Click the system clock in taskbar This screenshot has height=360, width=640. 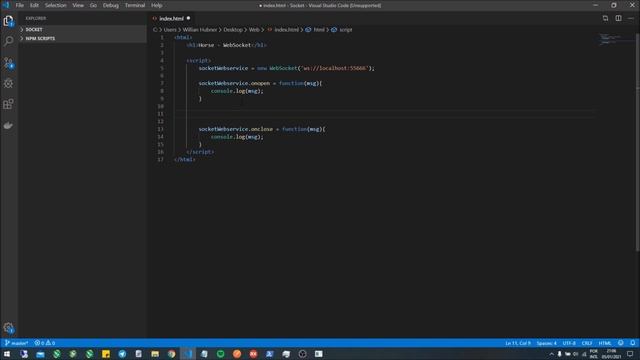[x=611, y=354]
